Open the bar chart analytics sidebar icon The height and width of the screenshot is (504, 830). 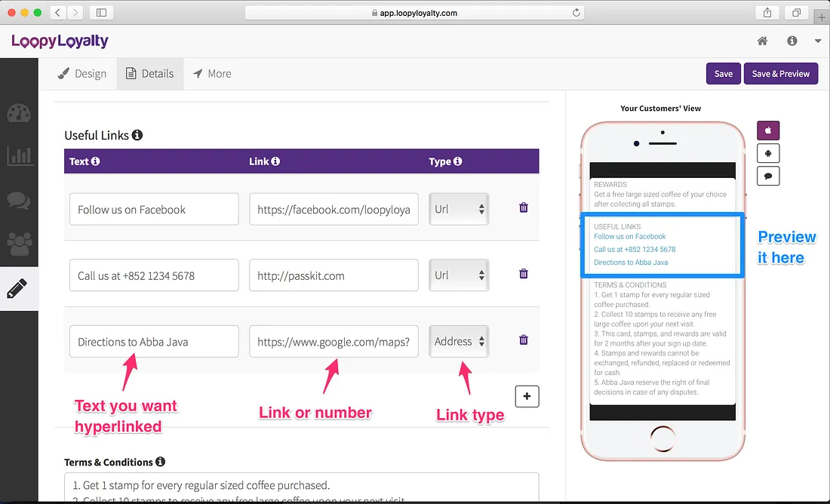tap(19, 155)
